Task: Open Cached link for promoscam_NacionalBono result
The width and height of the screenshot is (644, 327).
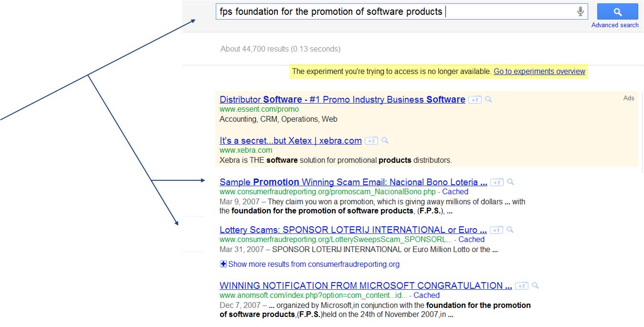Action: tap(455, 192)
